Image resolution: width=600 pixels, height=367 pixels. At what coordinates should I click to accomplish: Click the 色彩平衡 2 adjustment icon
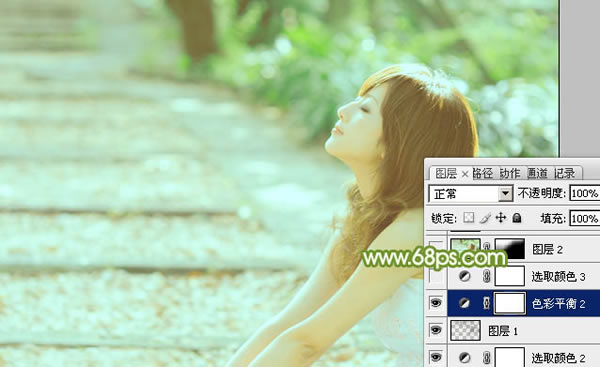click(x=465, y=303)
